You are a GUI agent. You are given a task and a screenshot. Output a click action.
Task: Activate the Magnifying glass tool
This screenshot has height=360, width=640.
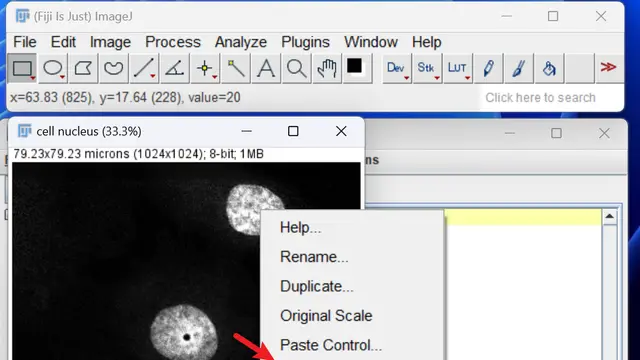click(x=297, y=68)
